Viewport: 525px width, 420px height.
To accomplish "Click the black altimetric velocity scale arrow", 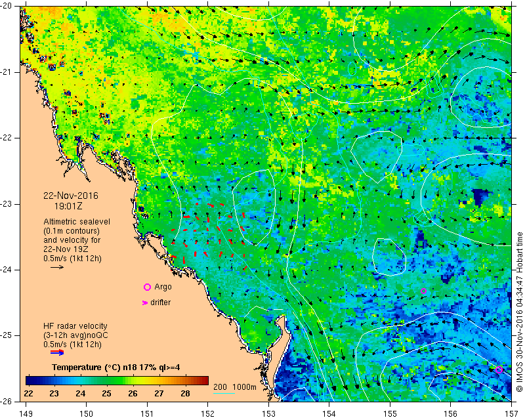I will [57, 267].
